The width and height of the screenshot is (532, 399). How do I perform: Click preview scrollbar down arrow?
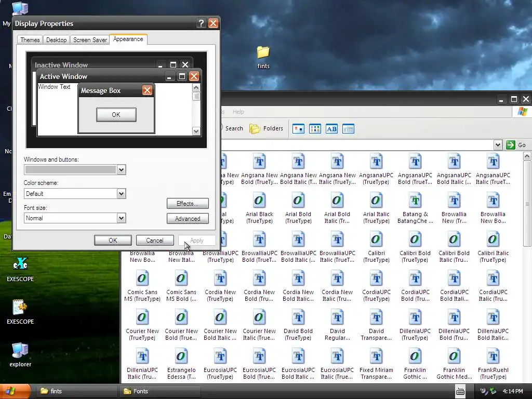point(196,131)
